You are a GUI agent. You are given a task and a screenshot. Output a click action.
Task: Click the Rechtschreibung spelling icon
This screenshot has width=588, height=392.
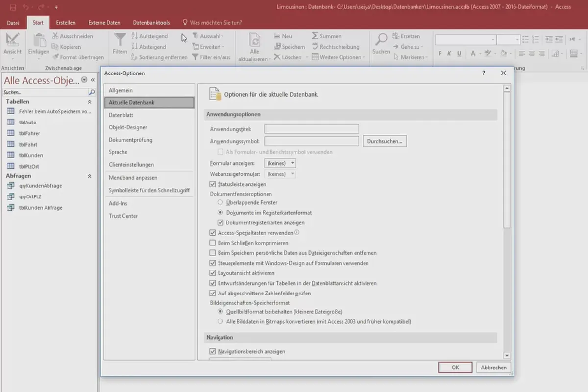pyautogui.click(x=315, y=47)
